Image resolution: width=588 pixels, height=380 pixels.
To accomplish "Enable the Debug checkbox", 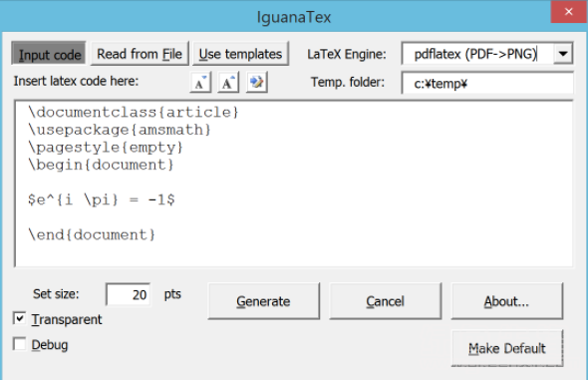I will (20, 344).
